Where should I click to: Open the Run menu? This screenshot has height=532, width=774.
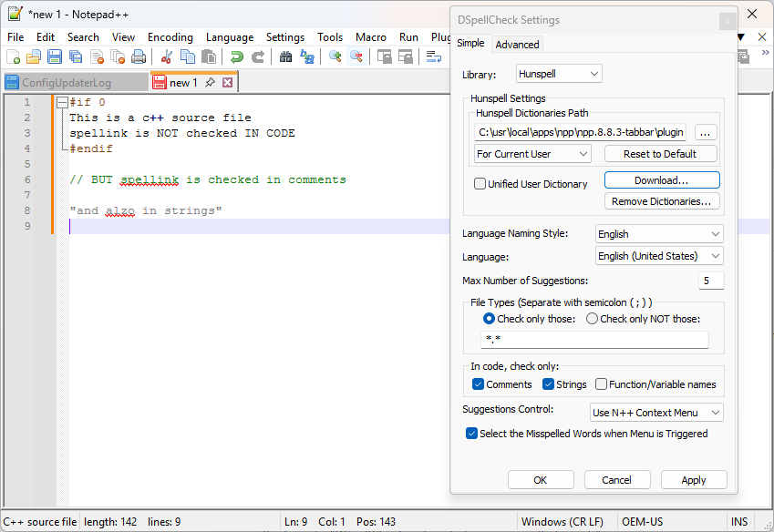(408, 37)
